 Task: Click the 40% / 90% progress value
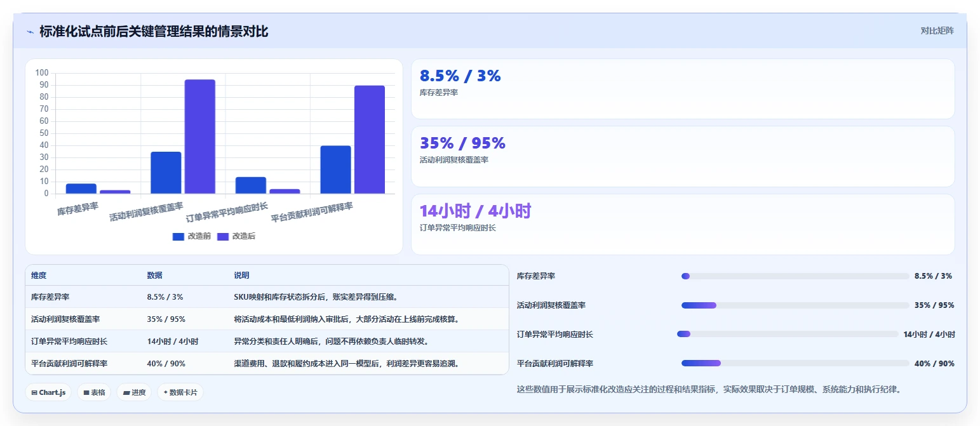(x=934, y=364)
